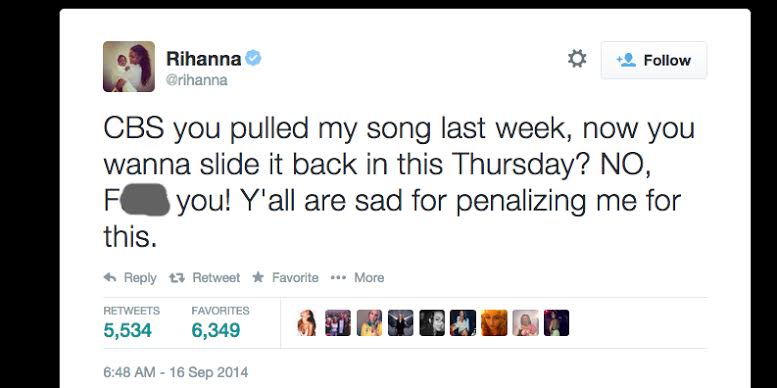Open the Rihanna display name link
Viewport: 777px width, 388px height.
click(204, 59)
